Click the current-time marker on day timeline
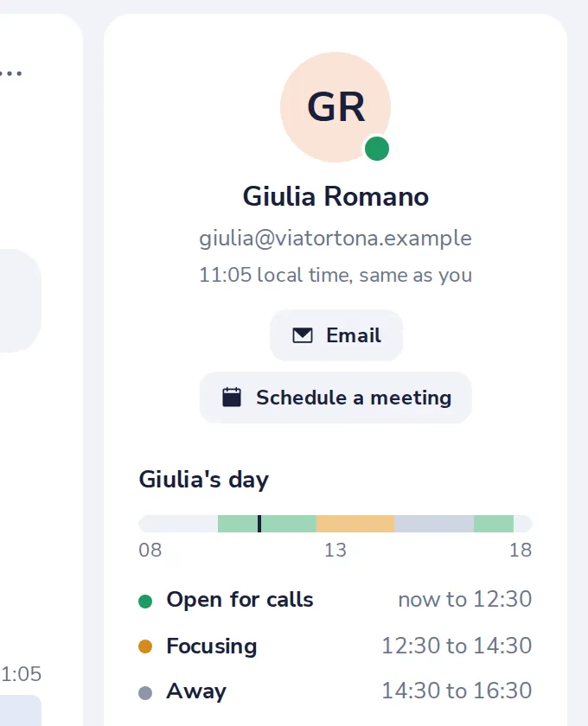The image size is (588, 726). tap(259, 524)
